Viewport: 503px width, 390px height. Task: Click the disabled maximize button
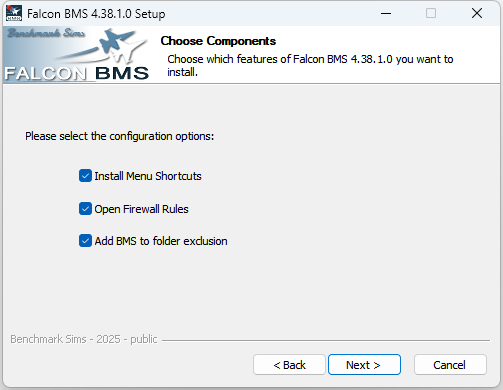[431, 14]
